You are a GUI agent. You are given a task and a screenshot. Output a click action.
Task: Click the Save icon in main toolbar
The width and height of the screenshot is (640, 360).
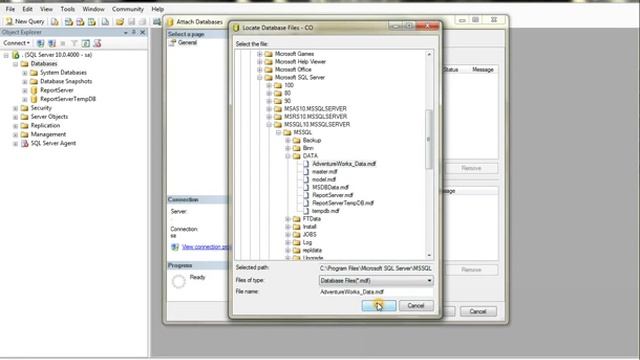click(131, 22)
